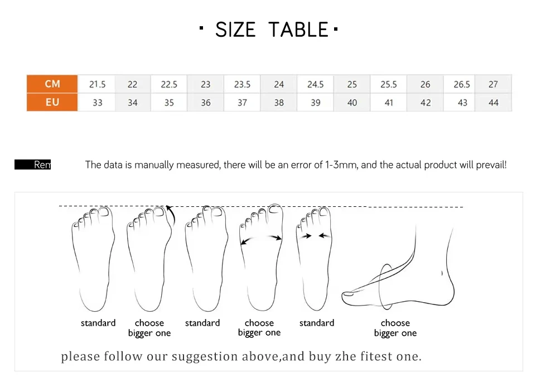Click choose bigger one label under side foot

(395, 328)
